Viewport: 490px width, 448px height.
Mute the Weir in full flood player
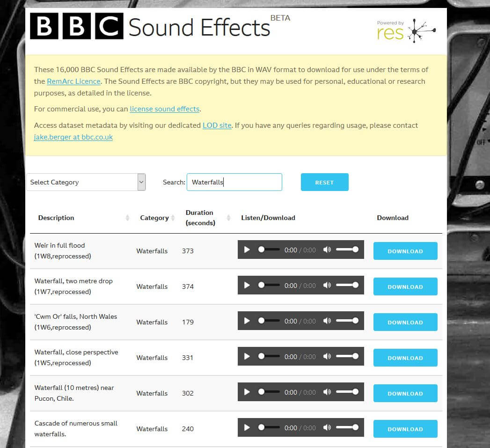click(x=327, y=250)
